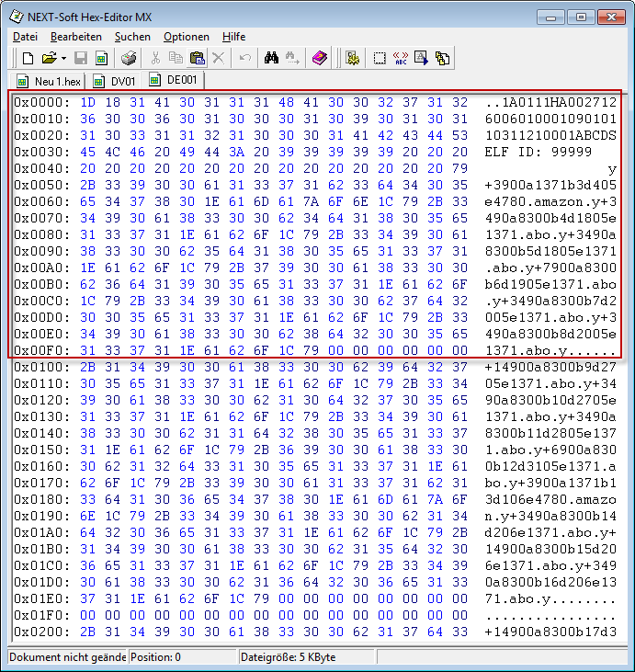
Task: Open the Hilfe menu
Action: 233,37
